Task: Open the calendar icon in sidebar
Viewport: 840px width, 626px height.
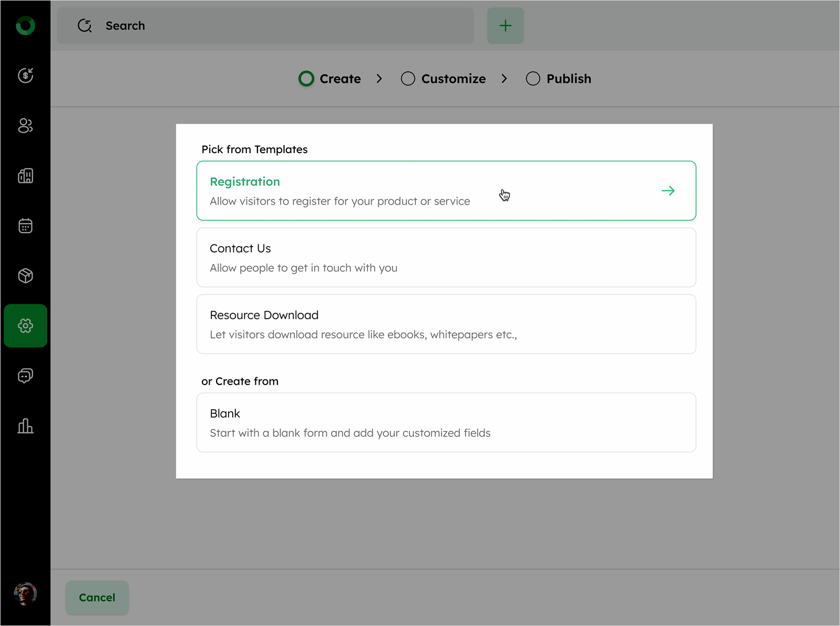Action: coord(25,226)
